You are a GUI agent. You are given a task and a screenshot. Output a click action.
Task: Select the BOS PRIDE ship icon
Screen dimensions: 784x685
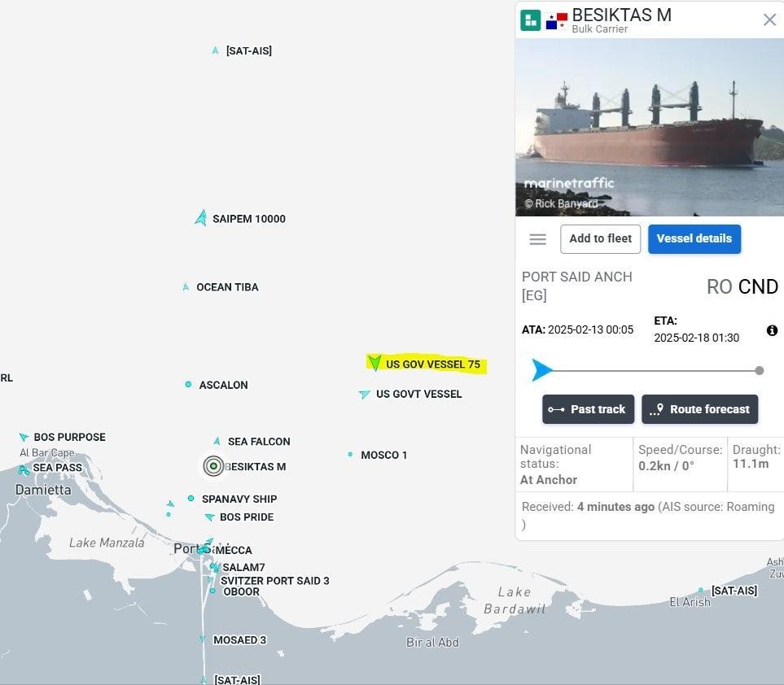tap(210, 517)
